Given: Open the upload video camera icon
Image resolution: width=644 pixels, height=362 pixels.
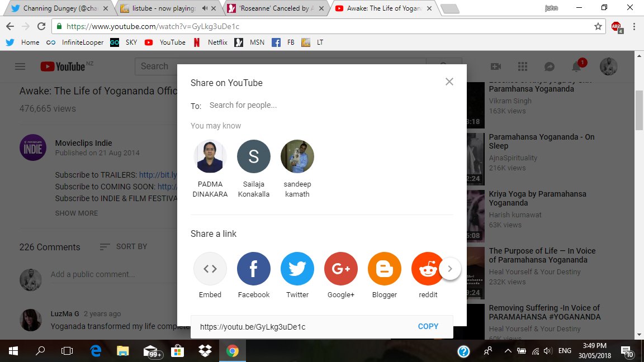Looking at the screenshot, I should point(496,66).
